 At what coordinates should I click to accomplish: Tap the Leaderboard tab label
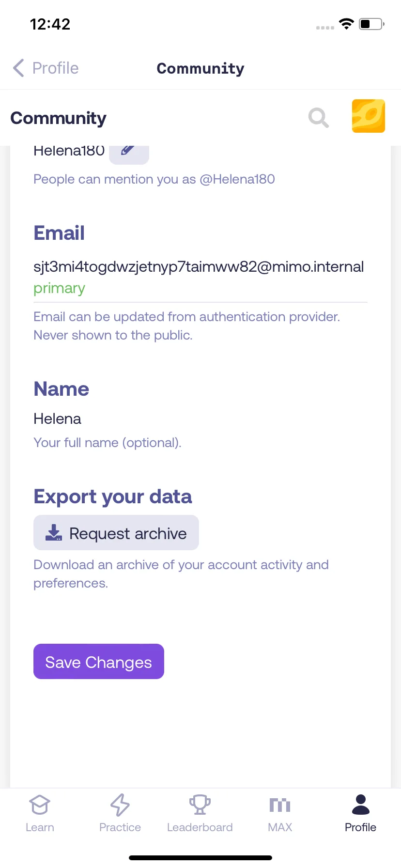pyautogui.click(x=200, y=827)
